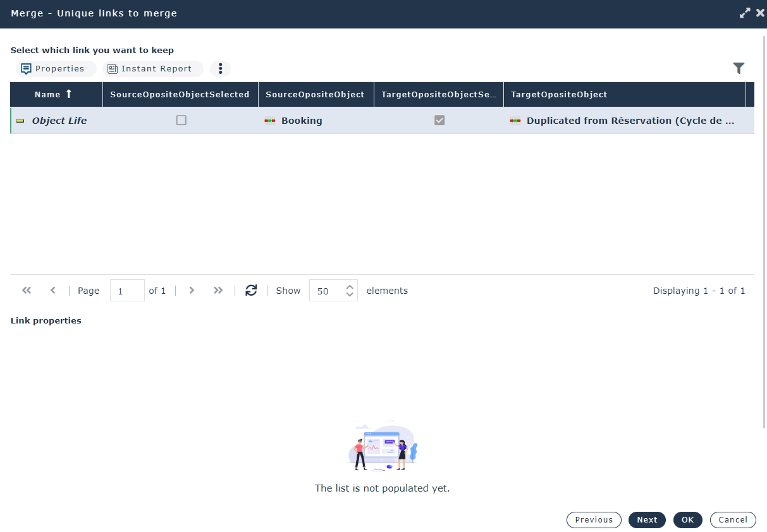Click the page number input field
The height and width of the screenshot is (532, 767).
[126, 291]
